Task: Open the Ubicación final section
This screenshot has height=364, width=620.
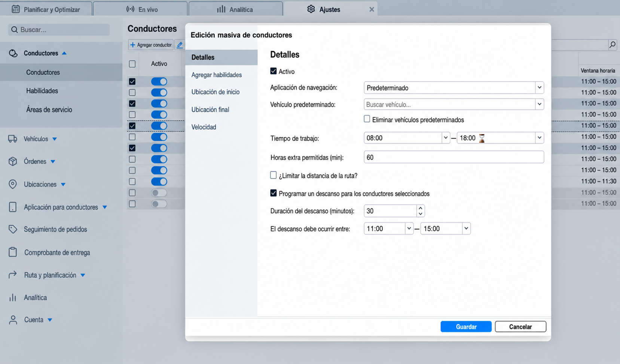Action: (x=210, y=109)
